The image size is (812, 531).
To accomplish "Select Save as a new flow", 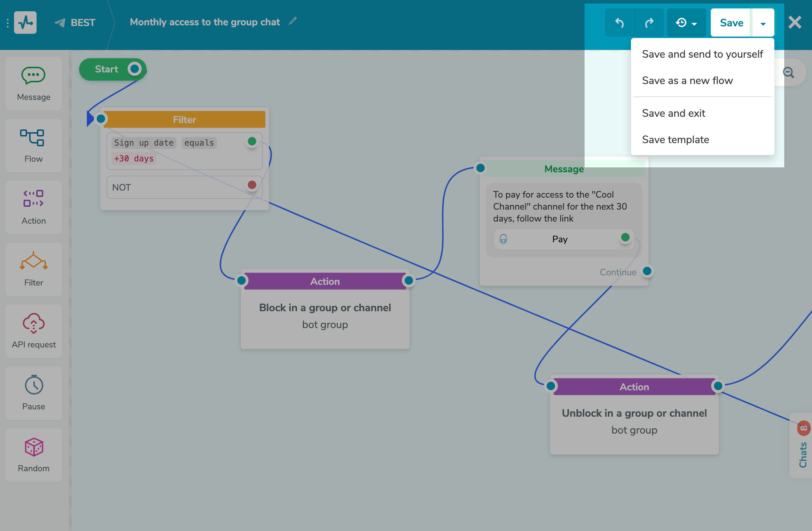I will point(687,81).
